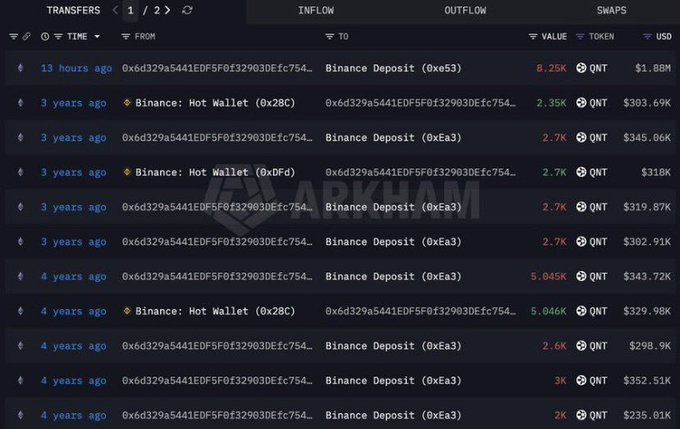Click QNT token in $352.51K row
Viewport: 680px width, 429px height.
(592, 380)
